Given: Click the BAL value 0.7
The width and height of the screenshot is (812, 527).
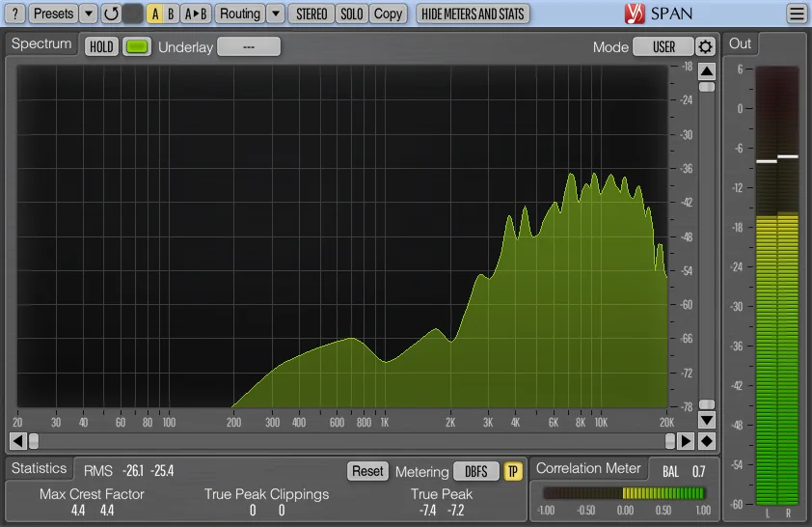Looking at the screenshot, I should coord(698,472).
